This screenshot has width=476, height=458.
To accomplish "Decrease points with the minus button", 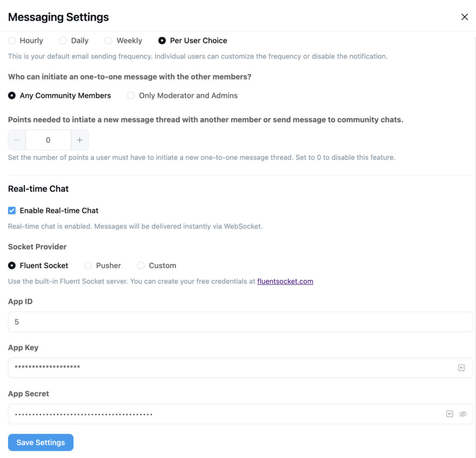I will tap(17, 140).
